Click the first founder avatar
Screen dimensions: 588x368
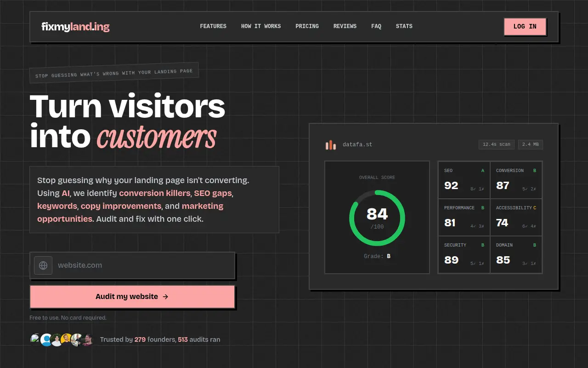(35, 339)
